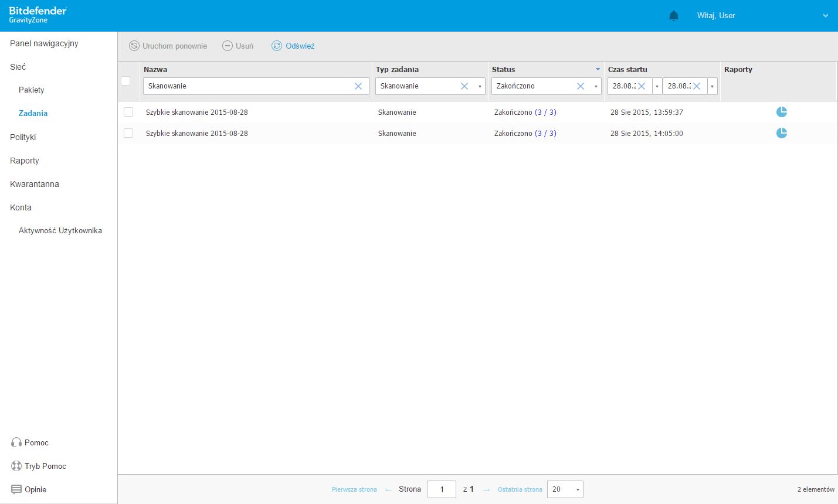
Task: Click the Bitdefender GravityZone logo
Action: 38,15
